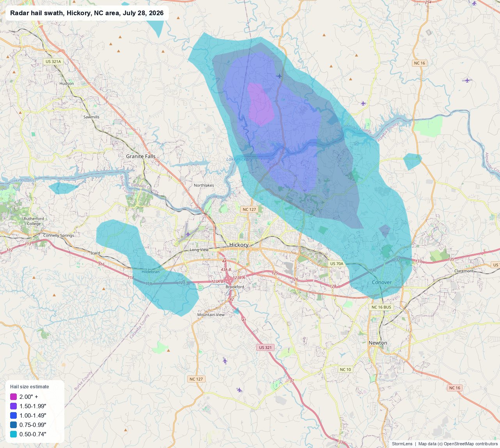Click exit number 133 east of Conover

point(418,261)
